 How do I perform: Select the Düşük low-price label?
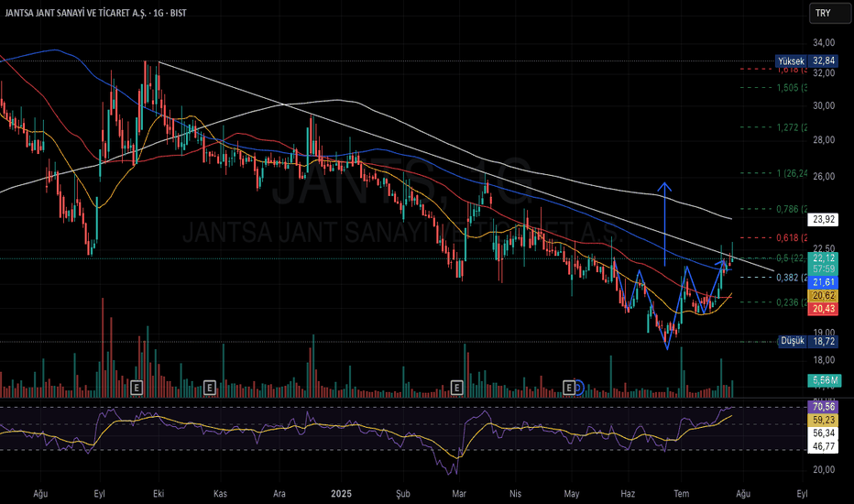click(792, 341)
